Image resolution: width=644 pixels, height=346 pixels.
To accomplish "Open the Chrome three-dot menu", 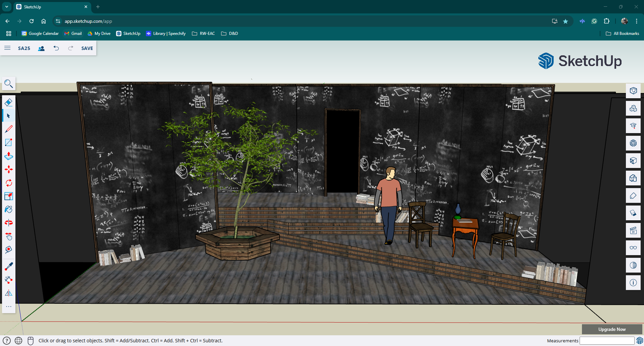I will (x=636, y=21).
